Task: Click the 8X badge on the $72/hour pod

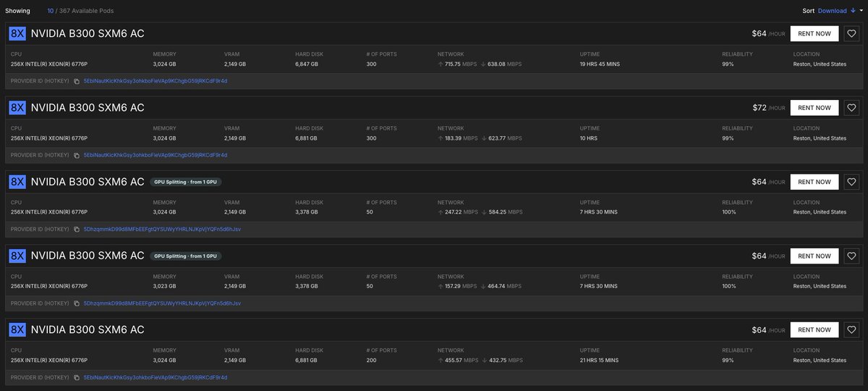Action: pyautogui.click(x=17, y=108)
